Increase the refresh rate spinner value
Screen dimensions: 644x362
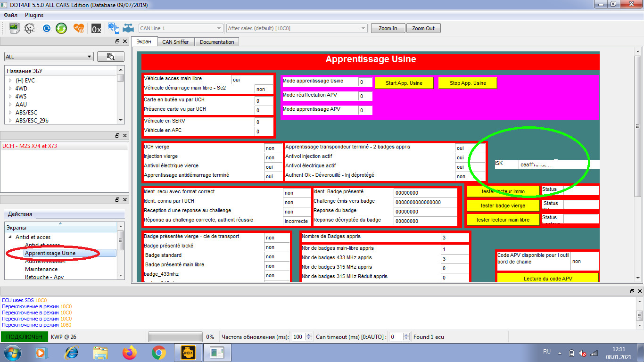(x=309, y=335)
